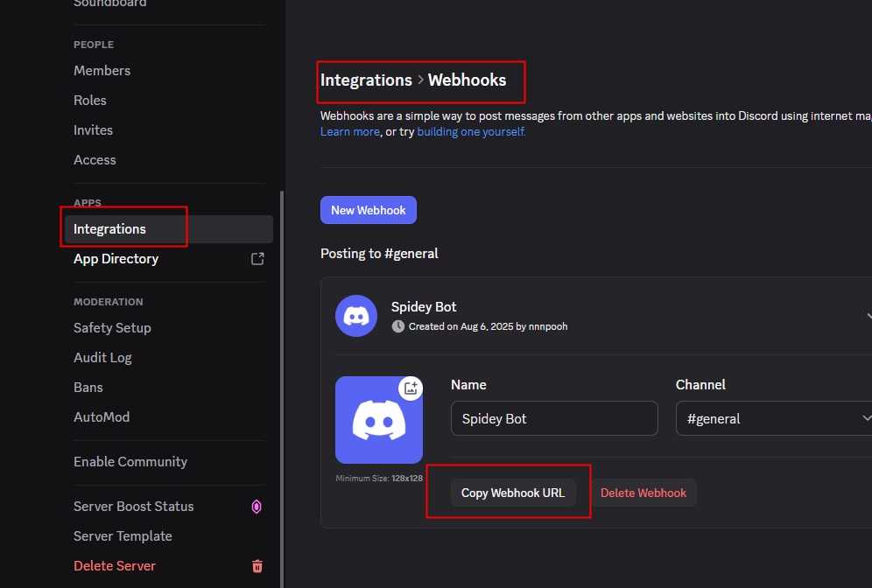Create a New Webhook
The width and height of the screenshot is (872, 588).
click(369, 210)
